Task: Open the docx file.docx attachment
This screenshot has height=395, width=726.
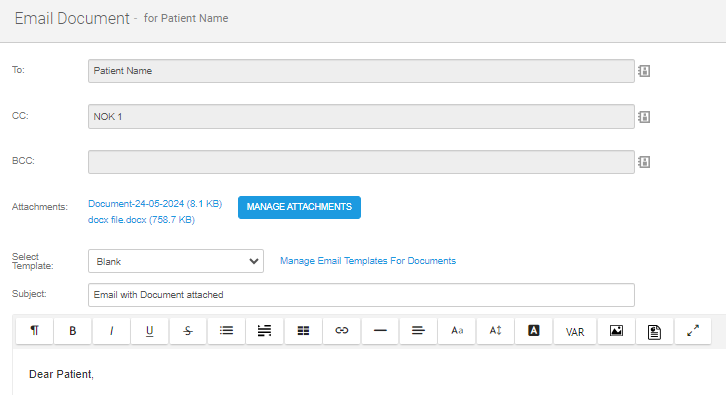Action: pyautogui.click(x=141, y=219)
